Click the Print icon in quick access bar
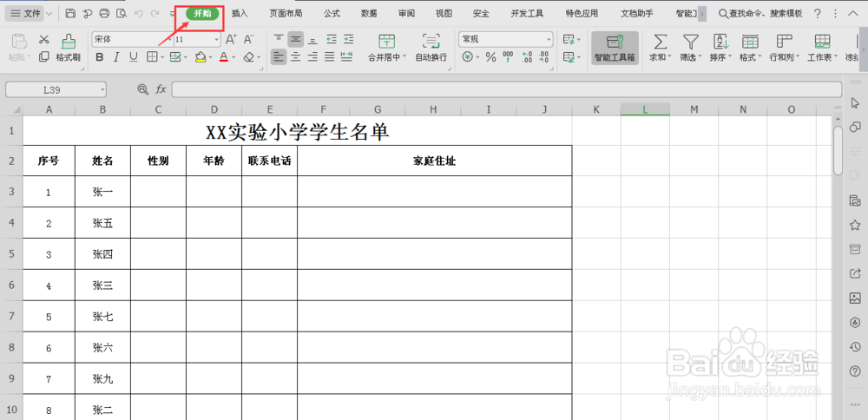Screen dimensions: 868x420 (104, 13)
